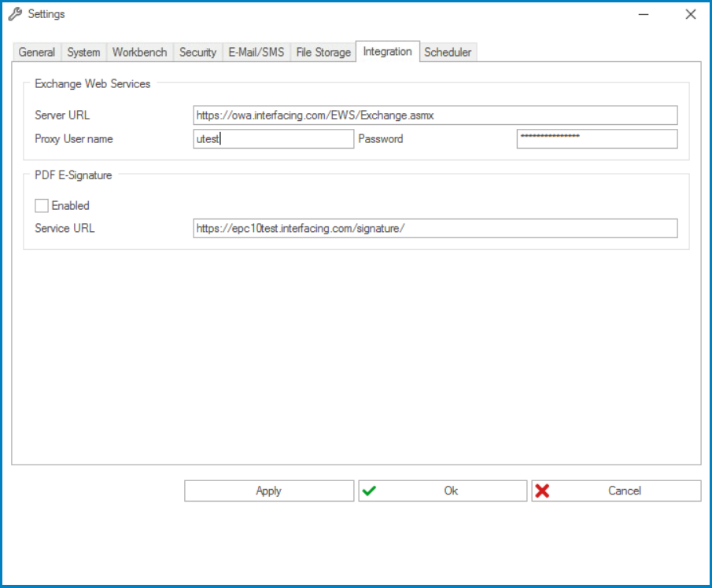Click the Service URL input field

435,228
